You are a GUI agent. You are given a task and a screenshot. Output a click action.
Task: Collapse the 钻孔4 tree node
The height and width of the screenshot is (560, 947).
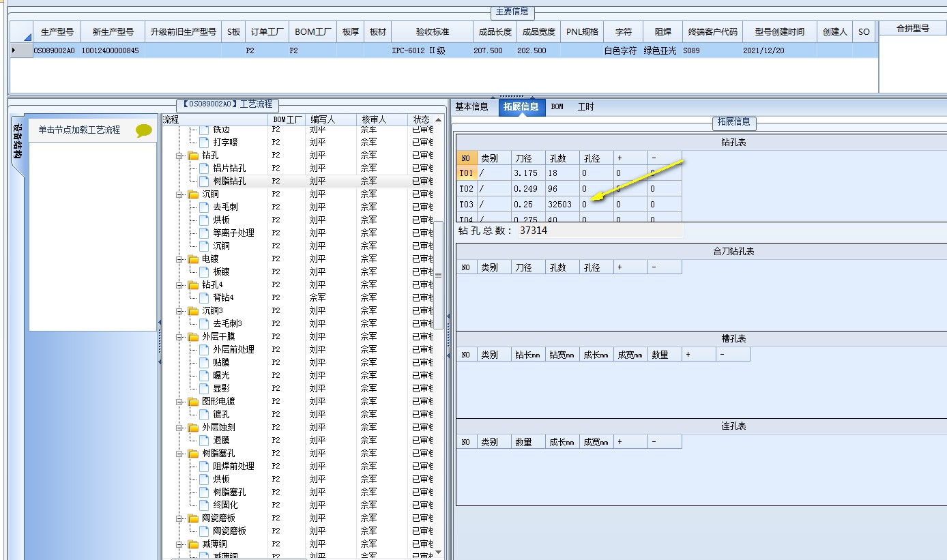180,285
